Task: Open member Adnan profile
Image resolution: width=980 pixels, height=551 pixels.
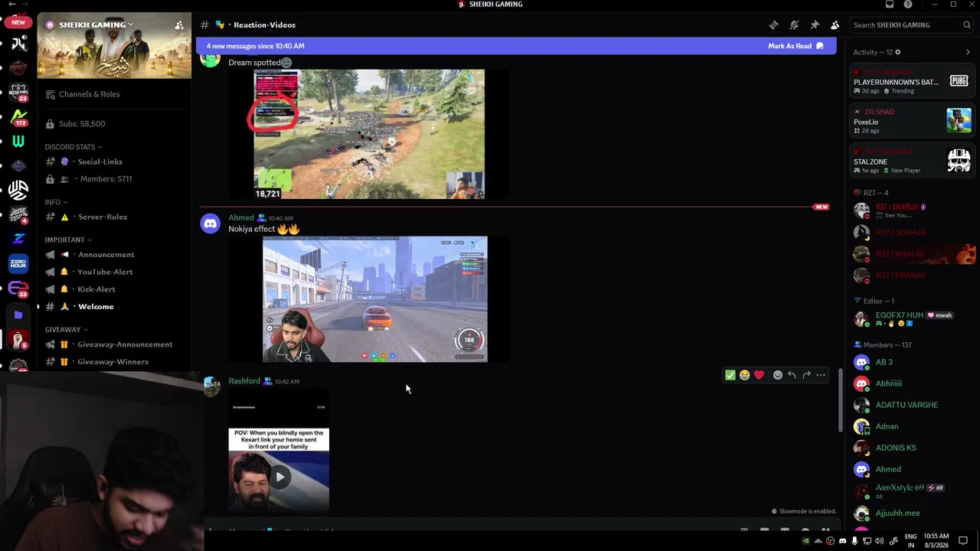Action: 912,426
